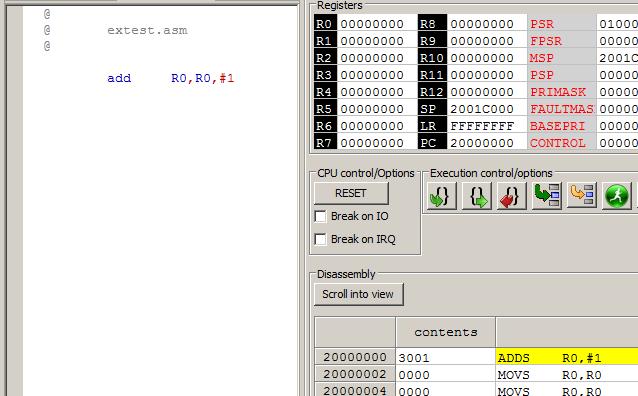Select the R0 register value field

pos(377,24)
